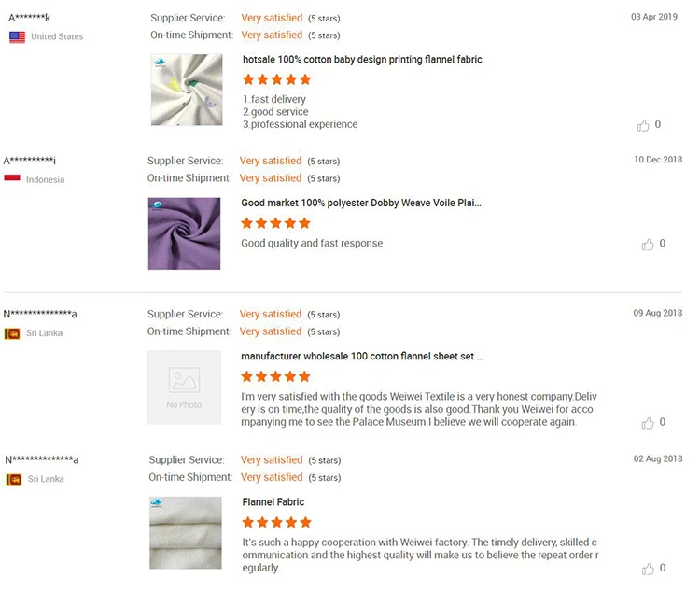The height and width of the screenshot is (592, 700).
Task: Click the Indonesia flag icon
Action: [x=12, y=179]
